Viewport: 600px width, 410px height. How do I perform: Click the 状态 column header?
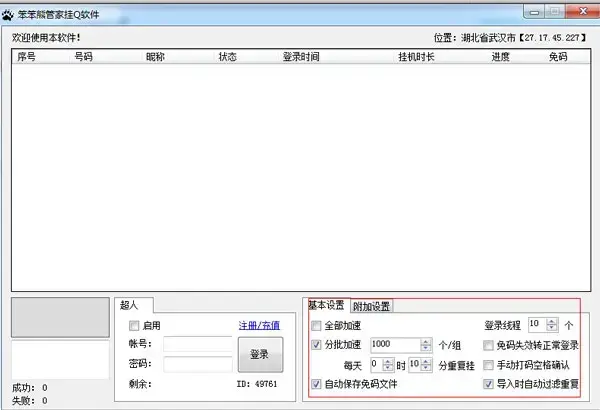tap(228, 57)
